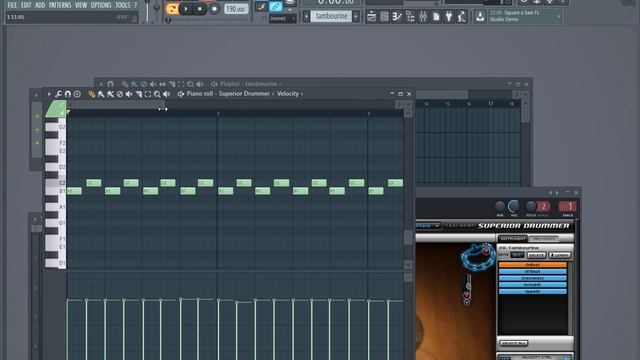The width and height of the screenshot is (640, 360).
Task: Open the tambourine pattern selector
Action: tap(331, 16)
